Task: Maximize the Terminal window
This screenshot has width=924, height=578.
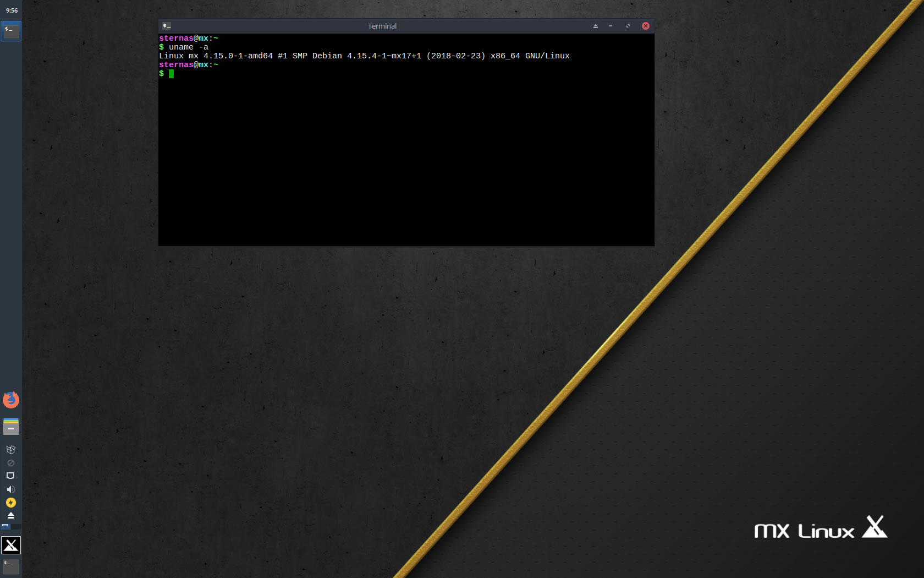Action: coord(628,26)
